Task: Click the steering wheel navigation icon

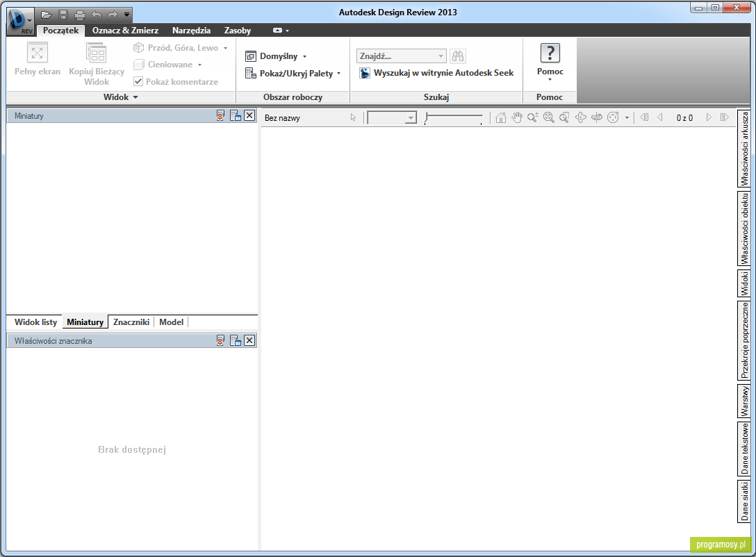Action: (613, 117)
